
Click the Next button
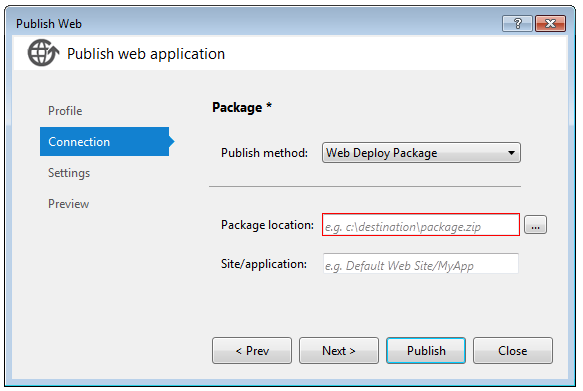(x=339, y=350)
